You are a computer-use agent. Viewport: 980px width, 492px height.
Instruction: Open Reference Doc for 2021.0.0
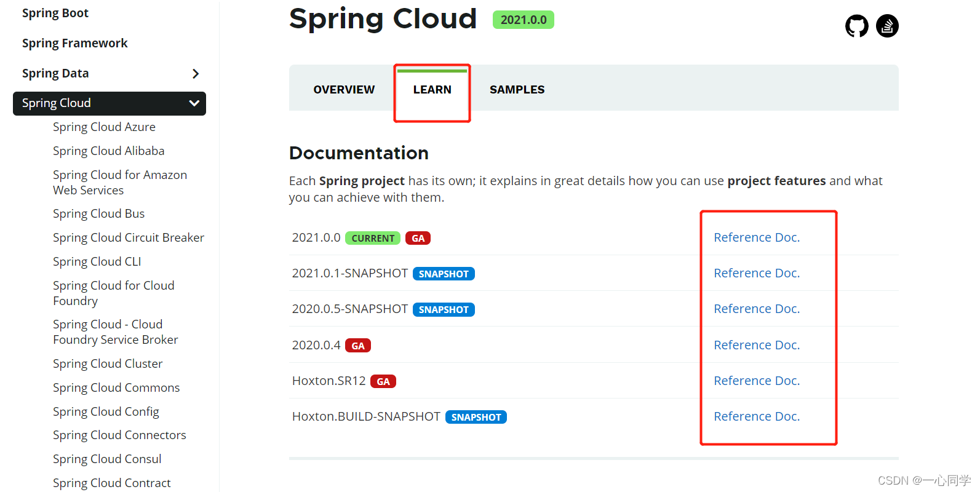pos(757,237)
